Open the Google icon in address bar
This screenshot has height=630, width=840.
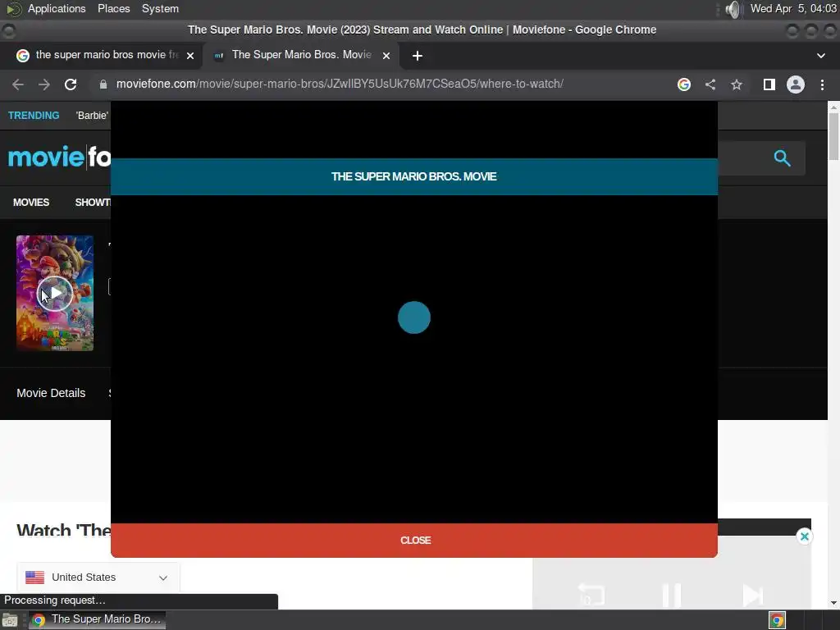[x=683, y=84]
